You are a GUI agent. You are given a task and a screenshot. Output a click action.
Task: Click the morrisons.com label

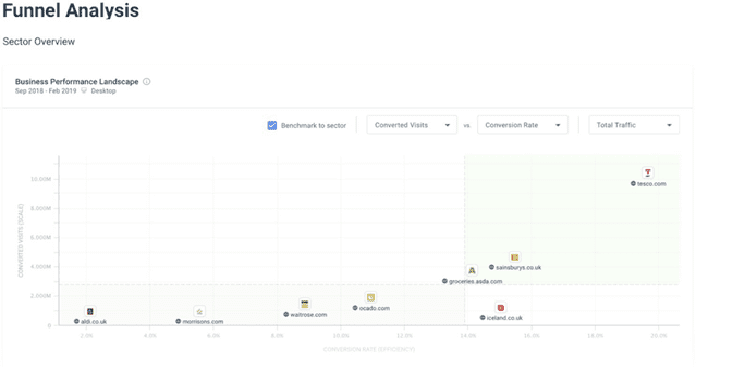(203, 321)
